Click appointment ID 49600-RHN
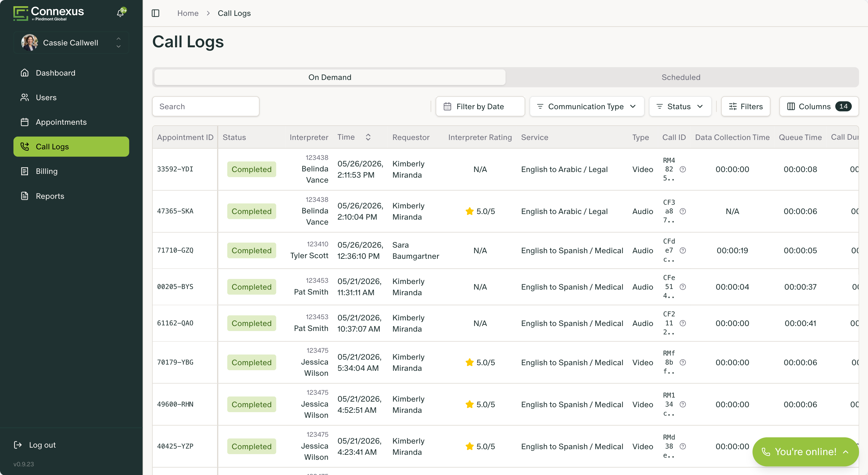This screenshot has height=475, width=868. [x=175, y=404]
